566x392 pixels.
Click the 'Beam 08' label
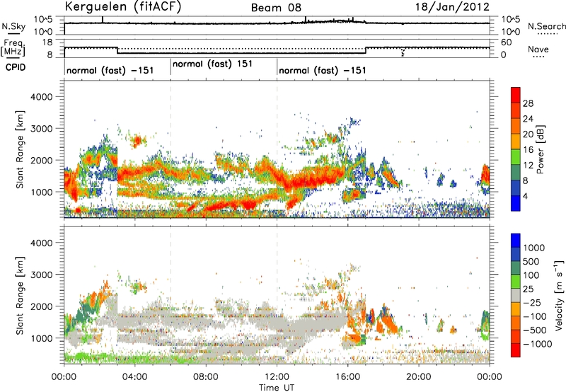[x=276, y=8]
